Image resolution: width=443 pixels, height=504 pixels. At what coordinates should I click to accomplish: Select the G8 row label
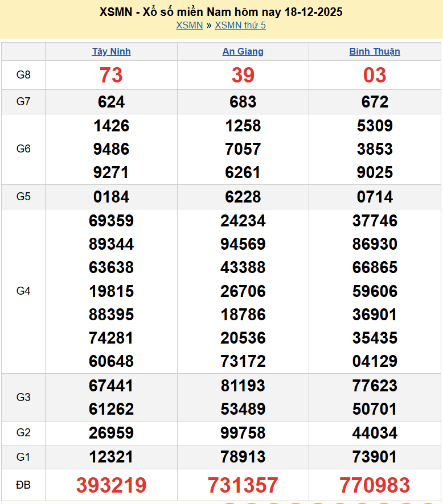(x=23, y=75)
